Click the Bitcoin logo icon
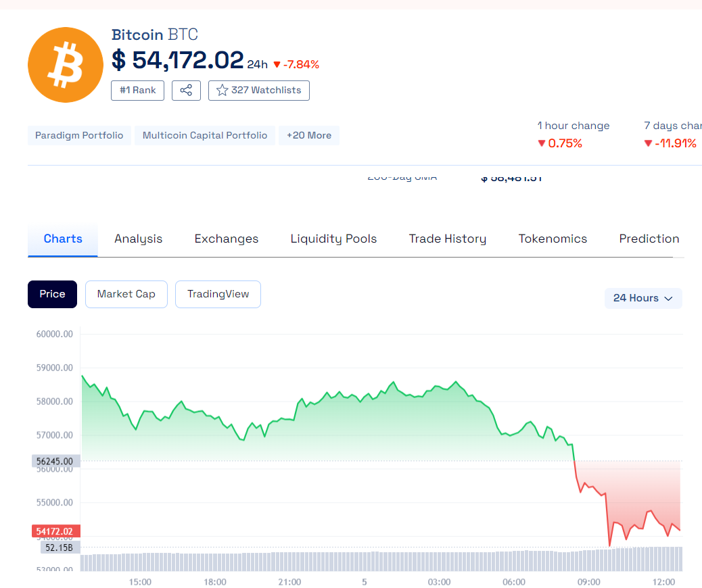Screen dimensions: 702x588 (65, 64)
